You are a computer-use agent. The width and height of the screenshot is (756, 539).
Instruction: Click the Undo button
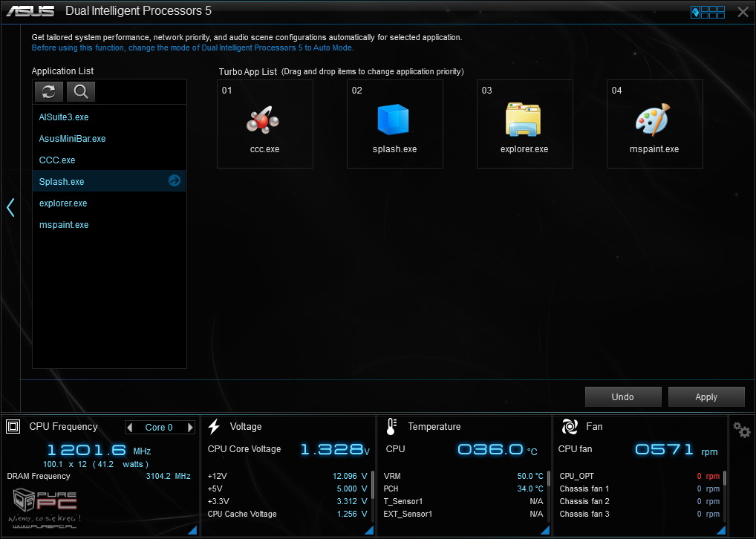(623, 396)
